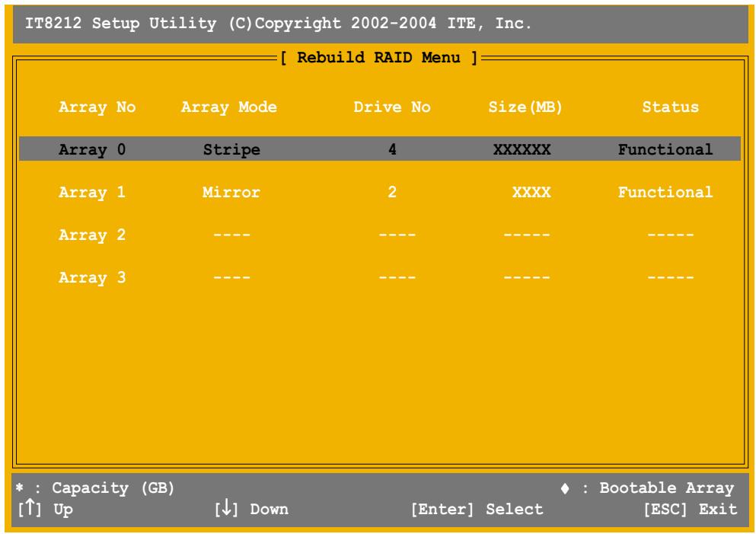Viewport: 756px width, 534px height.
Task: Click the asterisk Capacity (GB) legend symbol
Action: pos(19,488)
